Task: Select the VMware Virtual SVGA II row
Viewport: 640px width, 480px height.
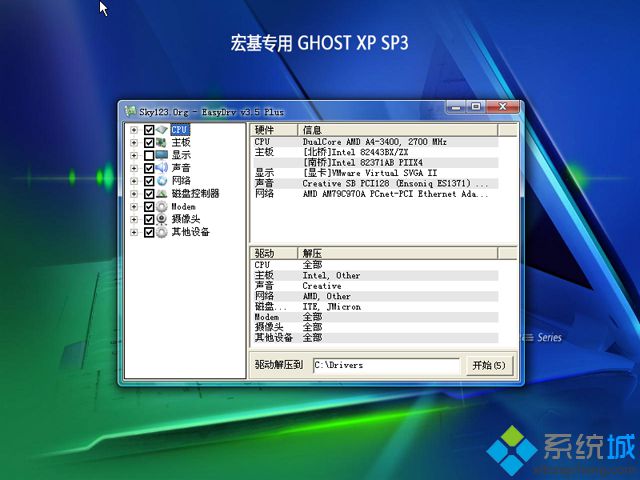Action: tap(374, 173)
